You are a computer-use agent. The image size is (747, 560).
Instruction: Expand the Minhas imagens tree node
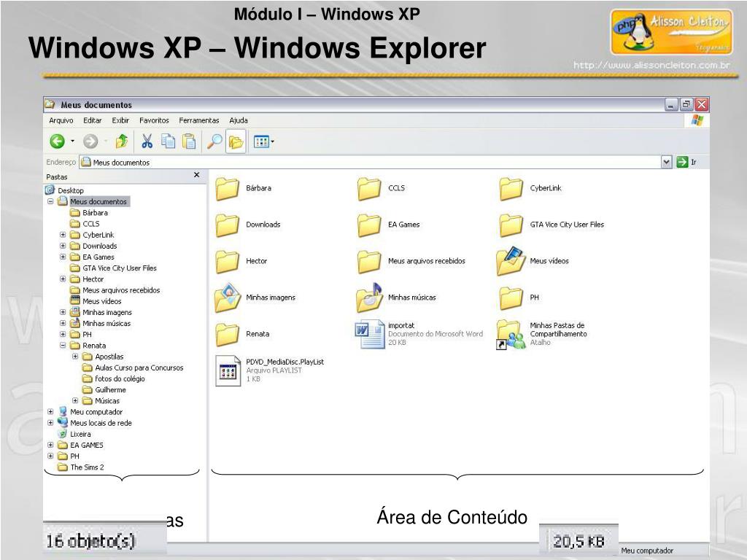(x=63, y=312)
